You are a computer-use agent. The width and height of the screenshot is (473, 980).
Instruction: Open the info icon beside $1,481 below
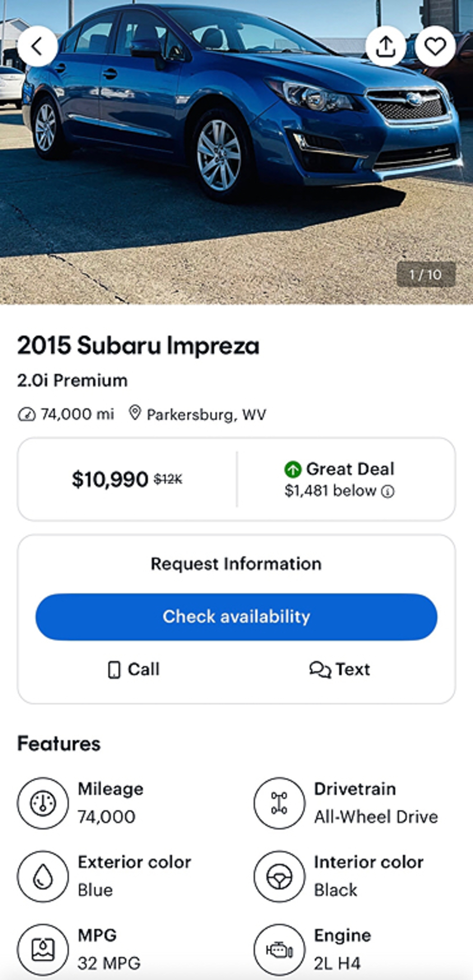pyautogui.click(x=388, y=491)
